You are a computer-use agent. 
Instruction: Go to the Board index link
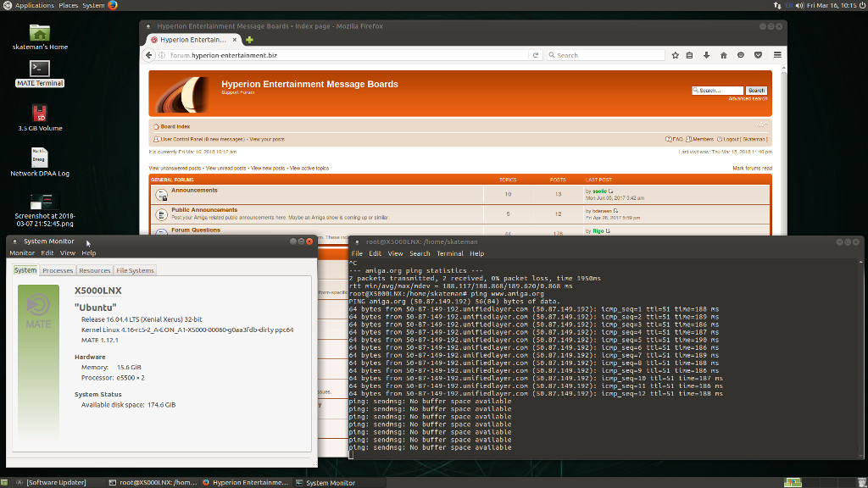[175, 127]
